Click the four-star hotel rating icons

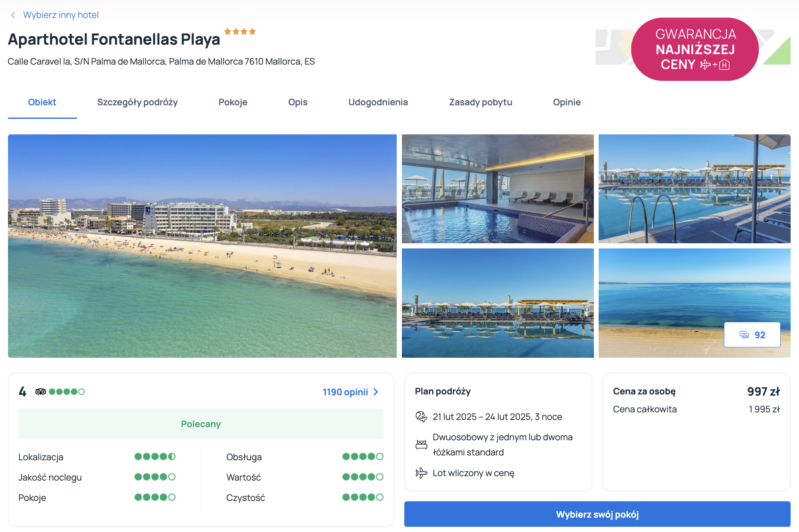pos(240,32)
